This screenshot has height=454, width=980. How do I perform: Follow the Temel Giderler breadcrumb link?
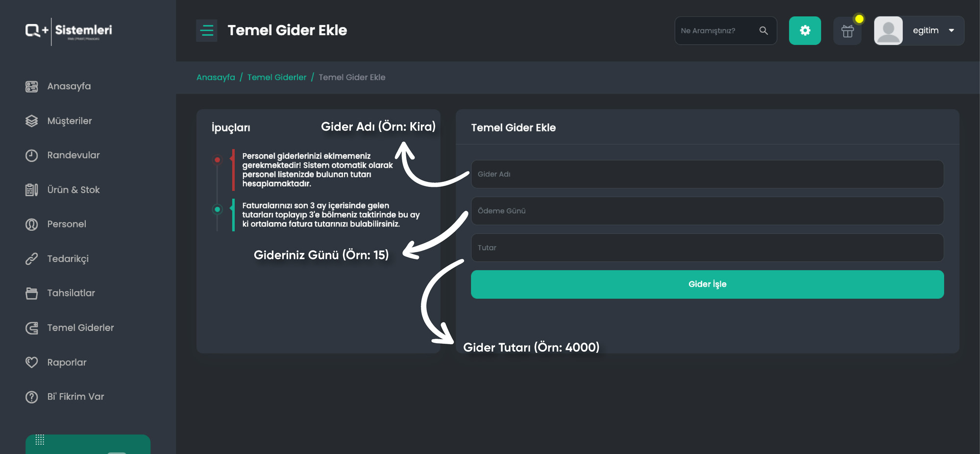coord(277,77)
